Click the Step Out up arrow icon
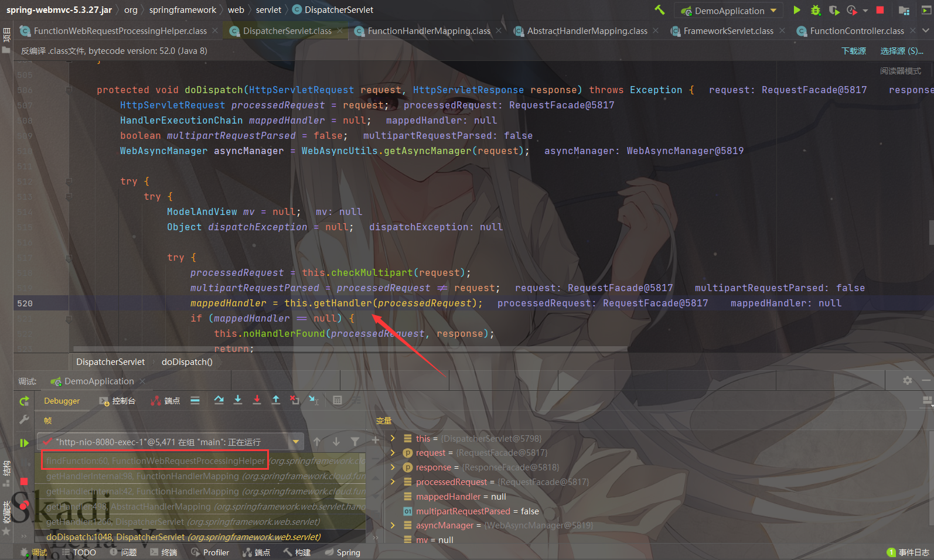 click(276, 400)
